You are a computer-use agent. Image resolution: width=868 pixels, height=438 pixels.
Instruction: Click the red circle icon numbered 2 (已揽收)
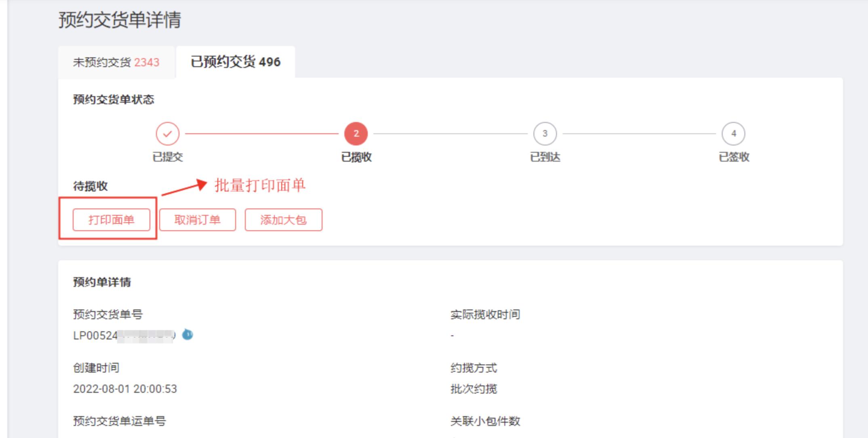(356, 134)
